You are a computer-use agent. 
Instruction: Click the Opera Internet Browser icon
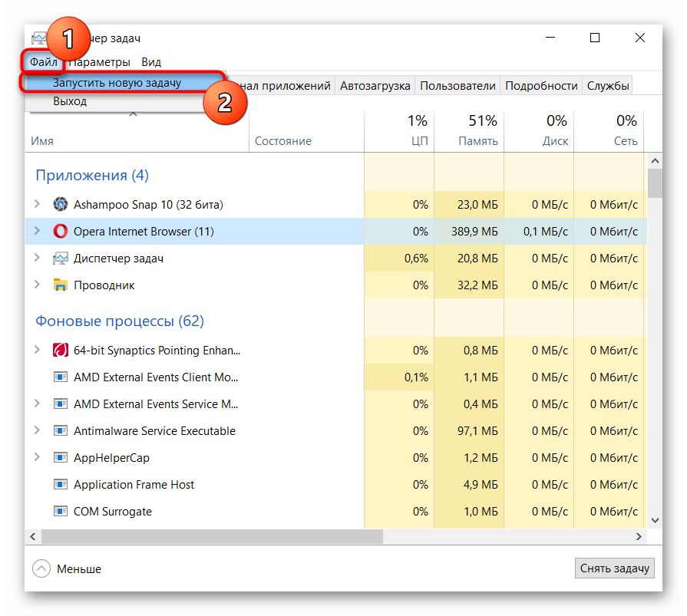pyautogui.click(x=61, y=232)
